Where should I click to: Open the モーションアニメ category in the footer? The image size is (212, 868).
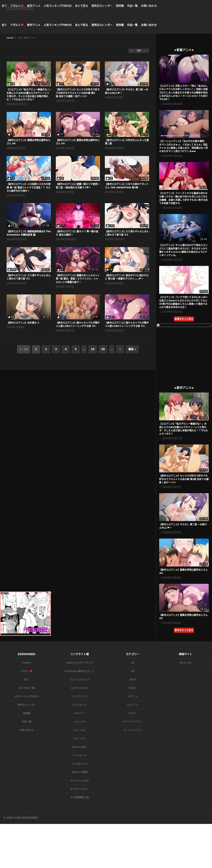click(x=132, y=730)
